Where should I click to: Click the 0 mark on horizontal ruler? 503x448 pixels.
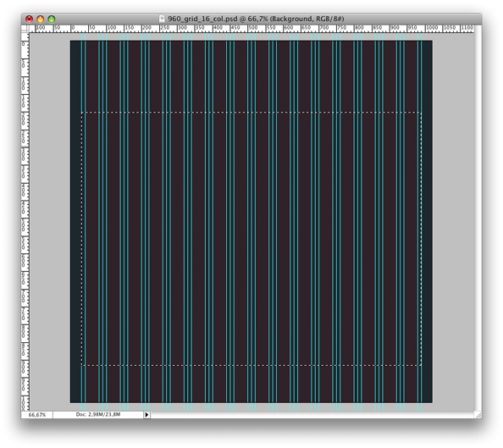pyautogui.click(x=73, y=28)
